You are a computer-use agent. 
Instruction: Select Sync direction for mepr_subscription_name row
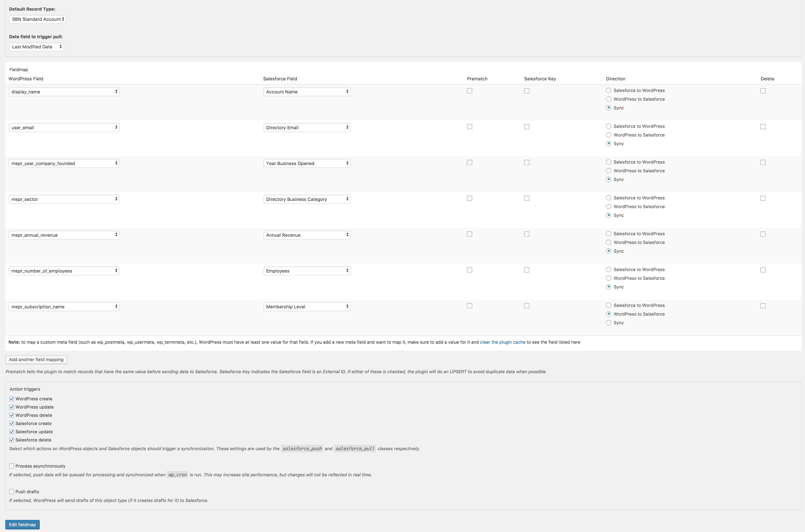pyautogui.click(x=608, y=323)
